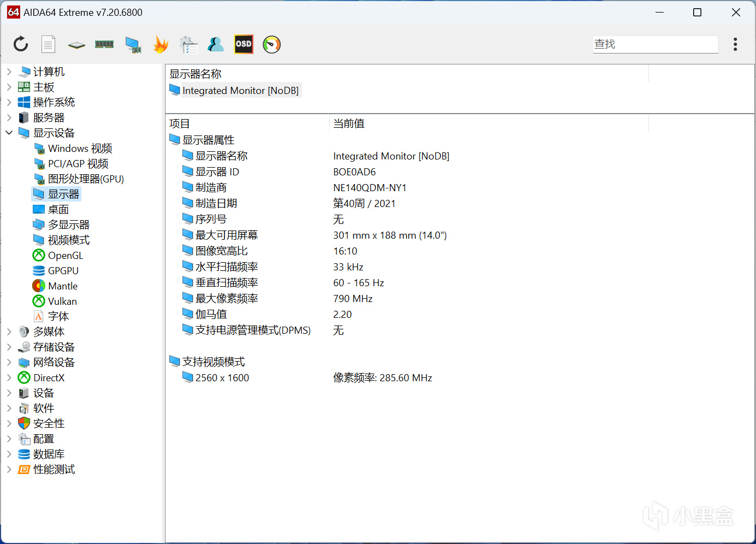Screen dimensions: 756x544
Task: Click the 软件 tree icon
Action: [24, 408]
